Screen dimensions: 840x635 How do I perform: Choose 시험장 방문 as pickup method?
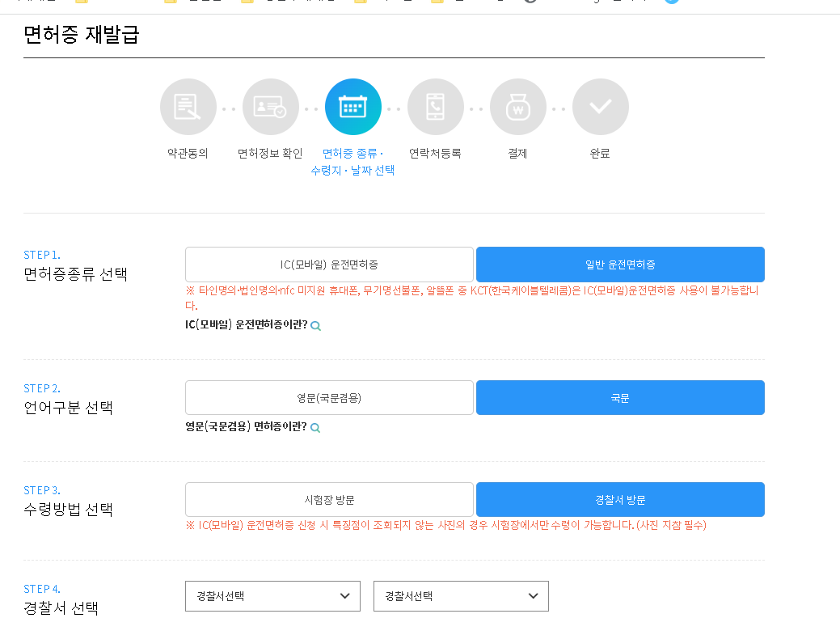[x=329, y=499]
